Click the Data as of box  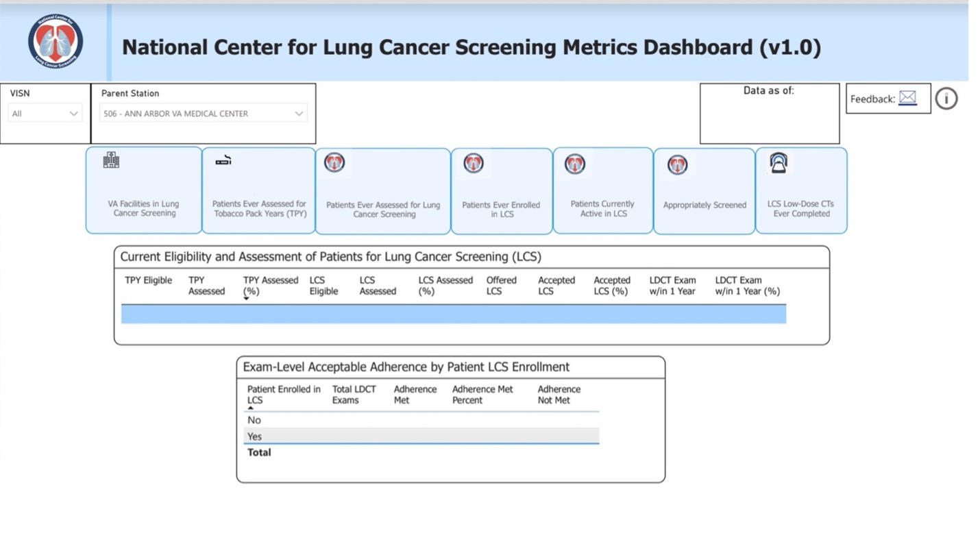click(x=770, y=114)
